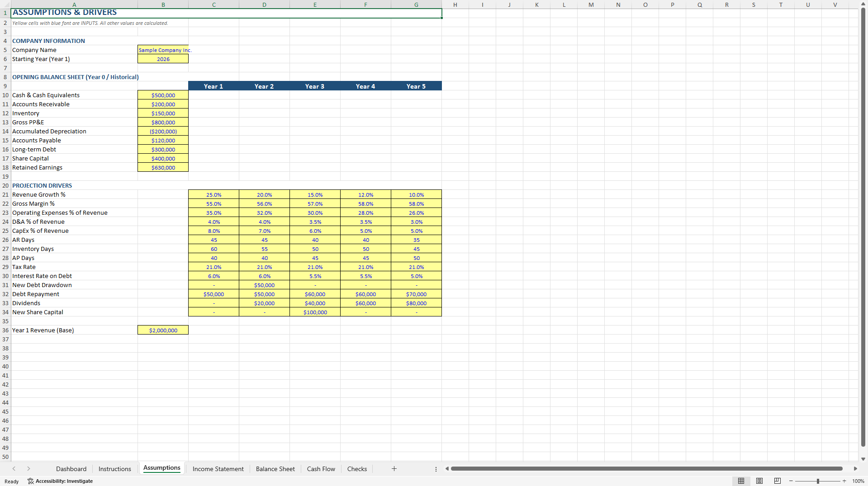Screen dimensions: 868x486
Task: Select Year 5 Dividends $80,000 cell
Action: pos(417,303)
